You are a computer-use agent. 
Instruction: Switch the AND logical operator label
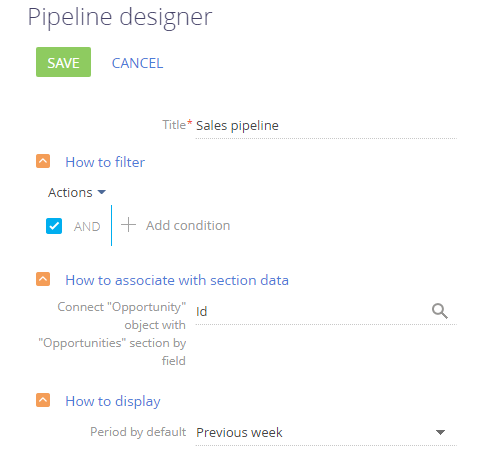(87, 227)
